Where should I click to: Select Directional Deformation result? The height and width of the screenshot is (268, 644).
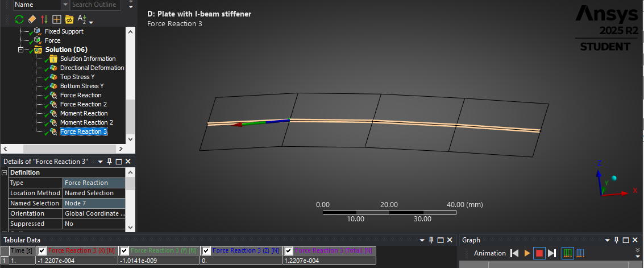click(x=92, y=68)
